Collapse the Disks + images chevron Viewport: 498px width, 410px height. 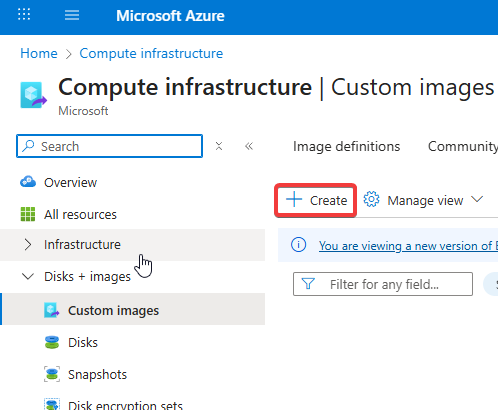[28, 276]
